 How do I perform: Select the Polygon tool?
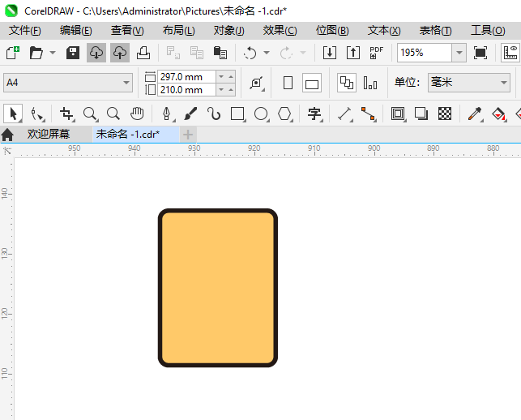pos(284,114)
